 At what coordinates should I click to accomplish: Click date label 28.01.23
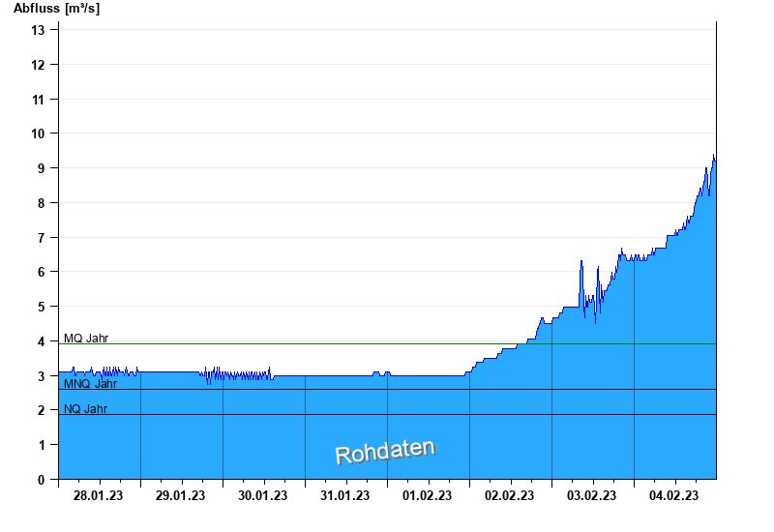pos(99,495)
